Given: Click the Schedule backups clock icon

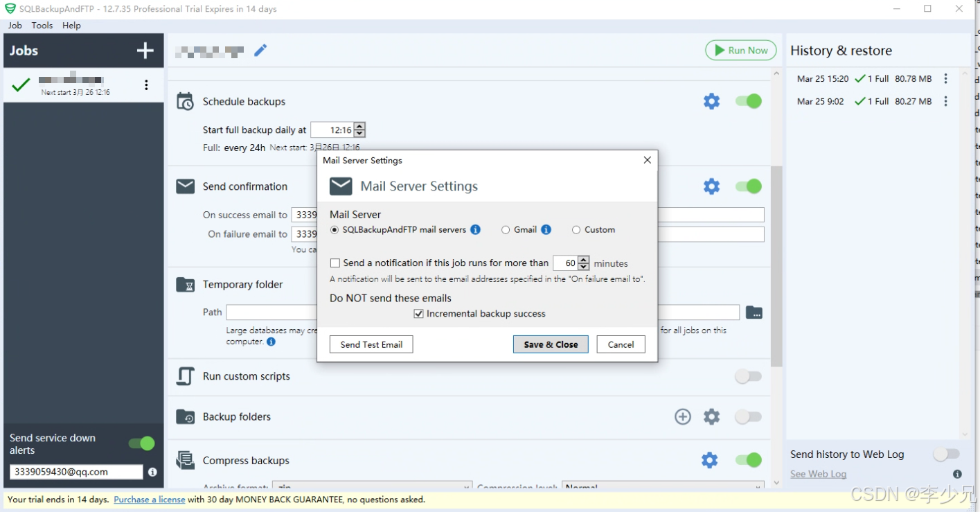Looking at the screenshot, I should coord(185,101).
